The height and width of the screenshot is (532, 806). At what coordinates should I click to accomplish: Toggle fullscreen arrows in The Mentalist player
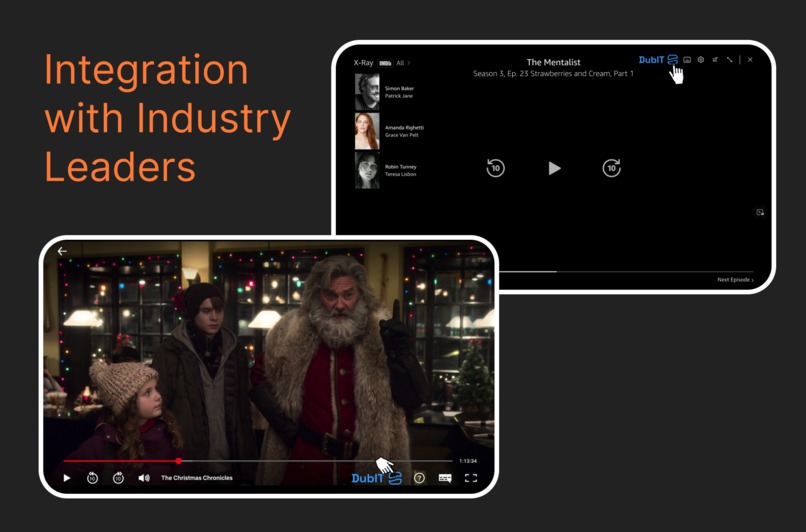[729, 60]
